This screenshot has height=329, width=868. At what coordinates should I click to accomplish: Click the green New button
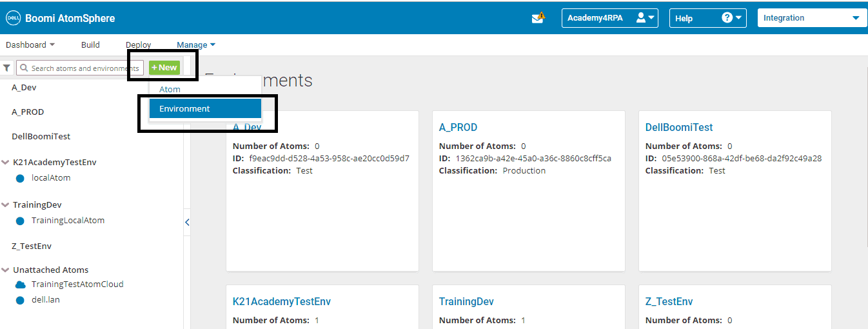coord(164,68)
